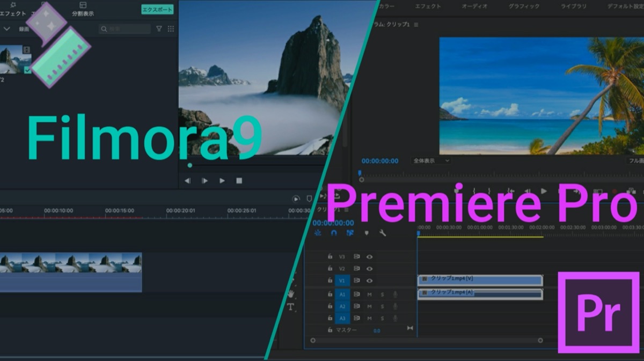Mute the A1 track
The height and width of the screenshot is (361, 644).
pos(369,294)
